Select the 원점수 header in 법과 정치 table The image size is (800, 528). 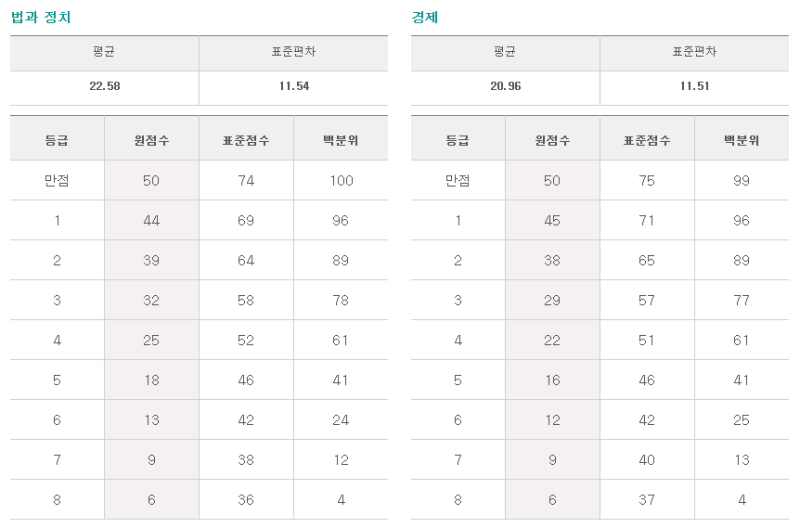click(x=152, y=140)
